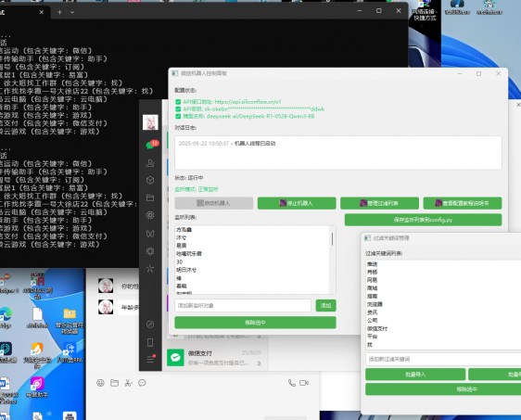Start a voice call from chat toolbar

292,383
